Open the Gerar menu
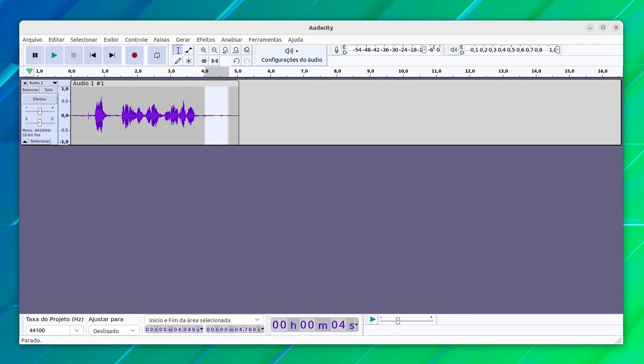The image size is (644, 364). coord(183,40)
